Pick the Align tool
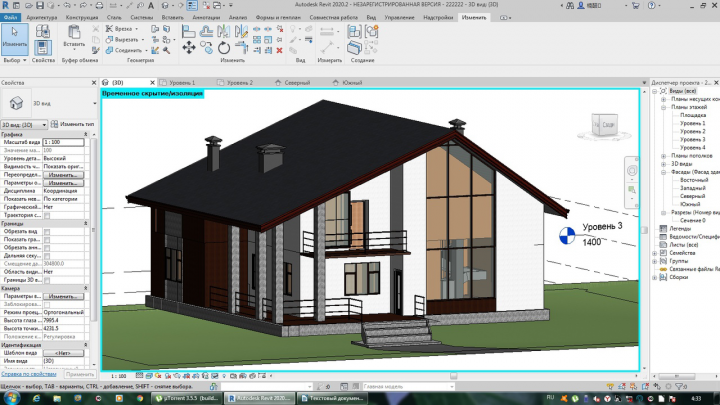The width and height of the screenshot is (720, 405). pos(188,31)
